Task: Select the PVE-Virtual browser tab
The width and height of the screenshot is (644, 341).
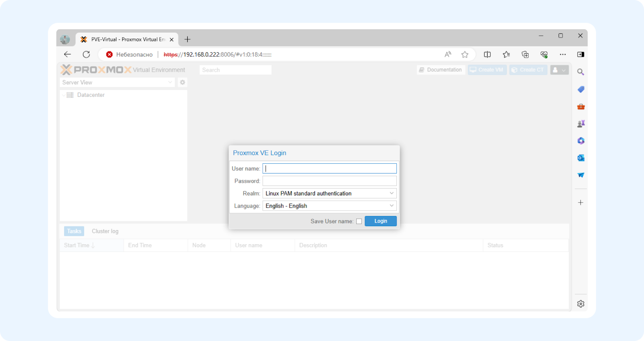Action: click(x=127, y=40)
